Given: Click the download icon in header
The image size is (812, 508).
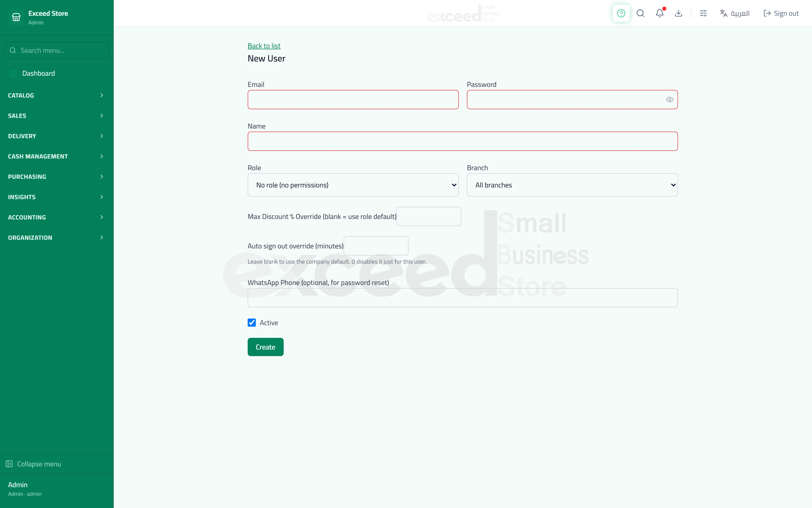Looking at the screenshot, I should [679, 13].
